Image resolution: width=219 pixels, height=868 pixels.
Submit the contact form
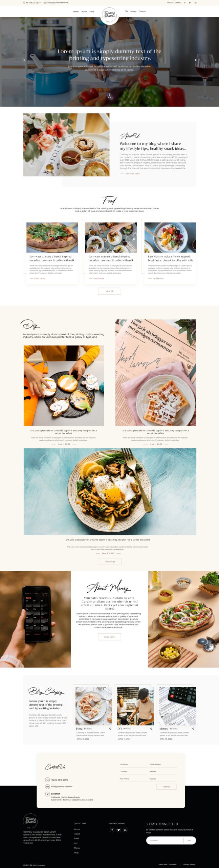coord(167,787)
